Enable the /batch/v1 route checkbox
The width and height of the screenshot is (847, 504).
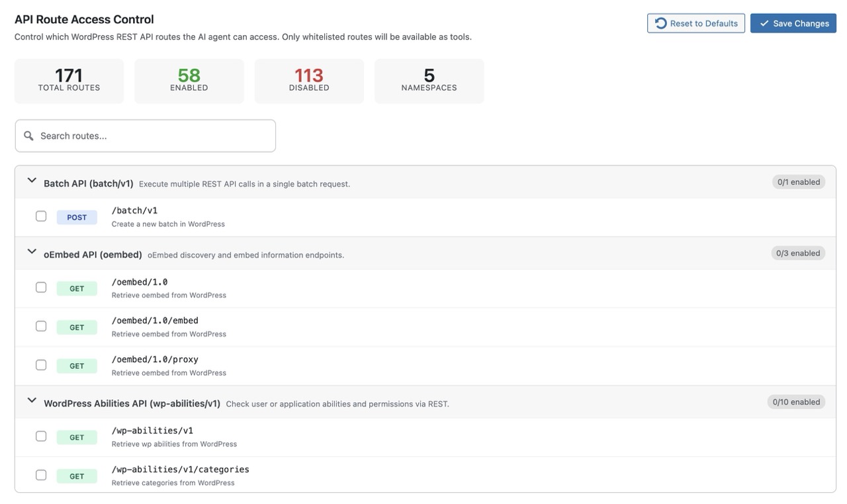(41, 216)
